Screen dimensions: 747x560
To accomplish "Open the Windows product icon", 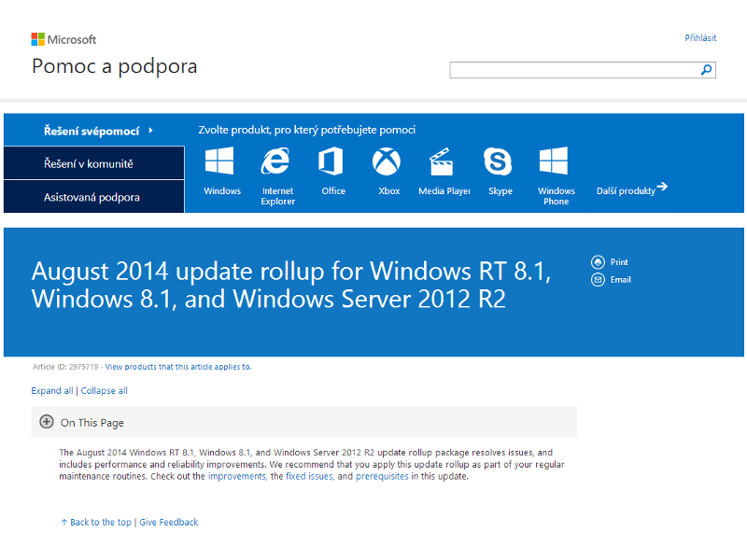I will (x=219, y=161).
